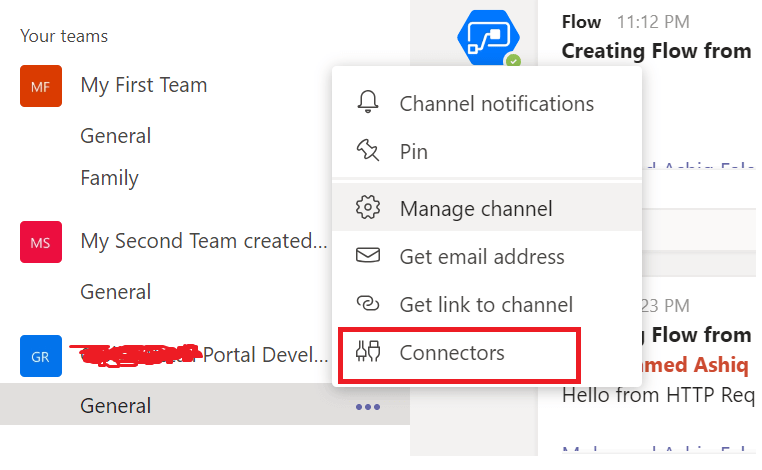Screen dimensions: 762x470
Task: Expand My Second Team created team name
Action: [x=204, y=242]
